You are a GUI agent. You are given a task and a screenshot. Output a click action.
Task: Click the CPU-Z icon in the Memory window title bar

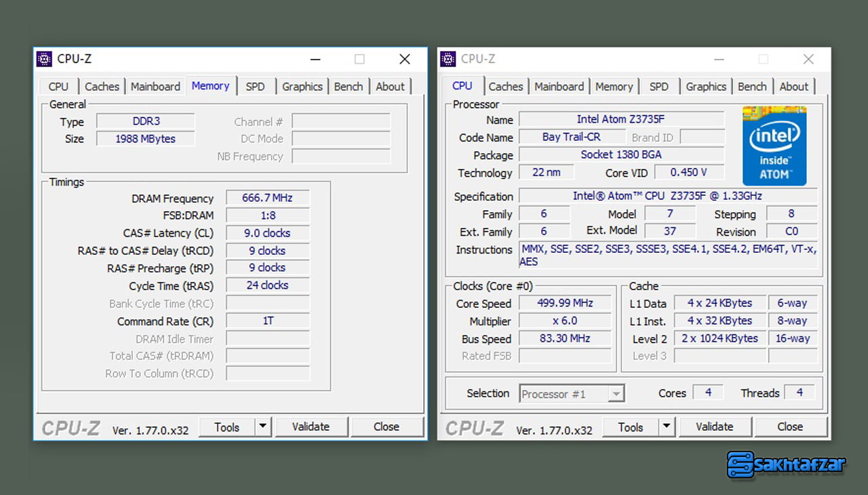(45, 59)
